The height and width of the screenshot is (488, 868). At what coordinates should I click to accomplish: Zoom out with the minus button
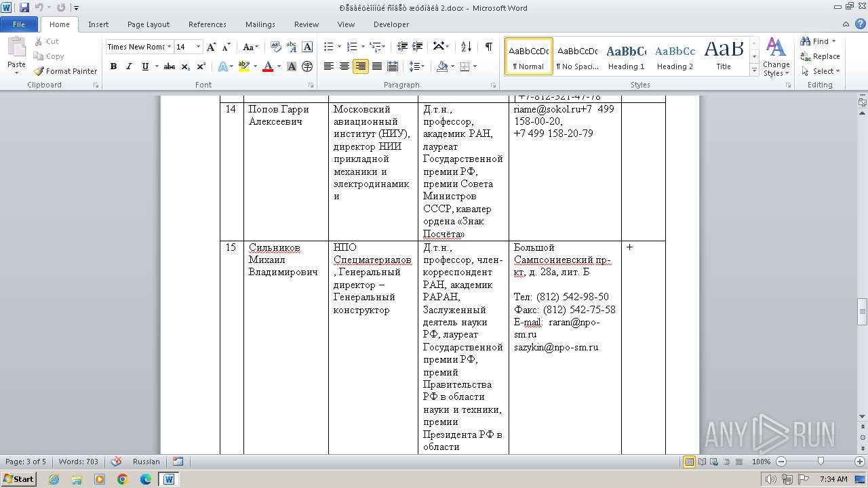[781, 462]
